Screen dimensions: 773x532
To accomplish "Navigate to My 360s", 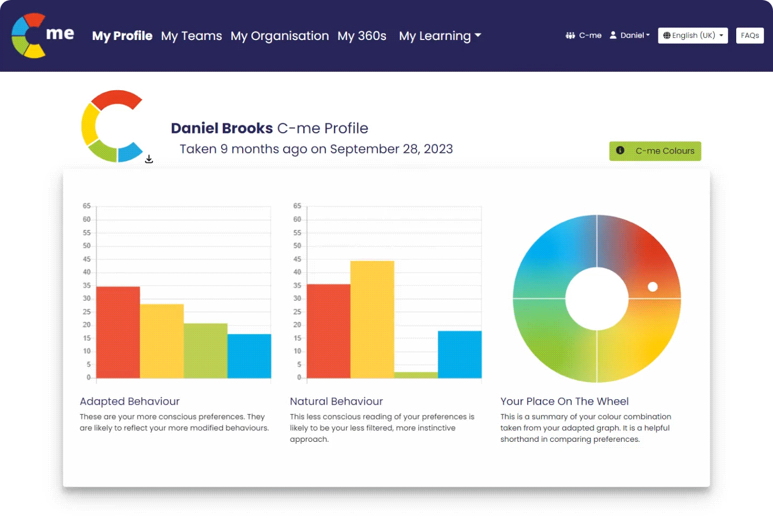I will click(x=362, y=36).
